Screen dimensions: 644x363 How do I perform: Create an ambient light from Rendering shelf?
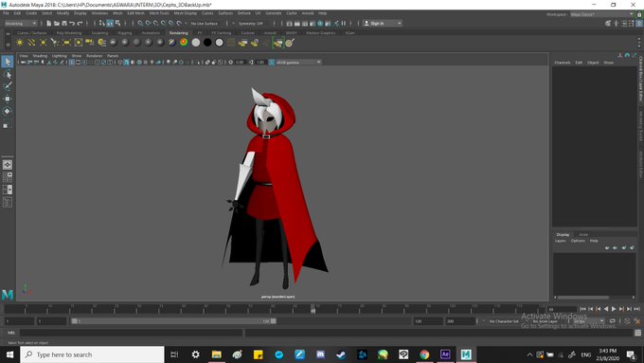(x=20, y=43)
